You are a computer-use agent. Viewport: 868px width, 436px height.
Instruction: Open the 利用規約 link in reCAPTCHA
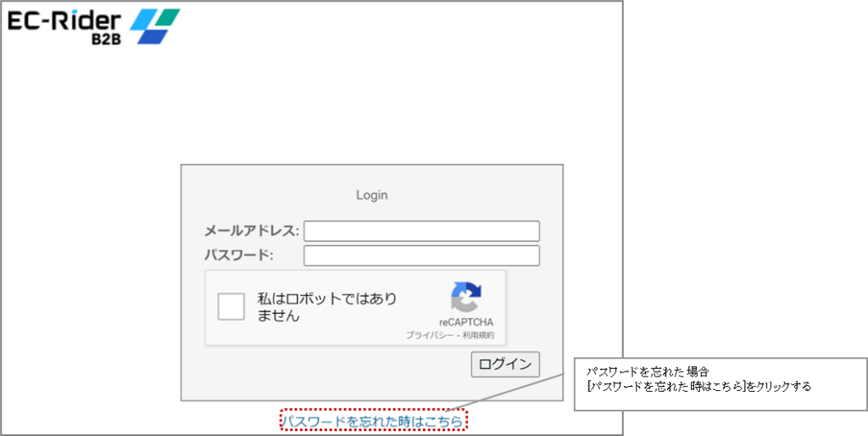pos(479,336)
